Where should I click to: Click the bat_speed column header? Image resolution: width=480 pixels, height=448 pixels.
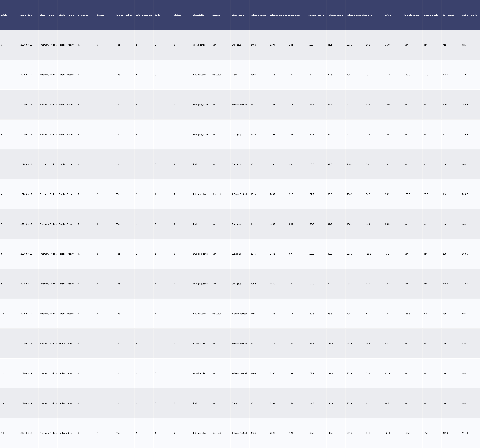click(x=448, y=15)
